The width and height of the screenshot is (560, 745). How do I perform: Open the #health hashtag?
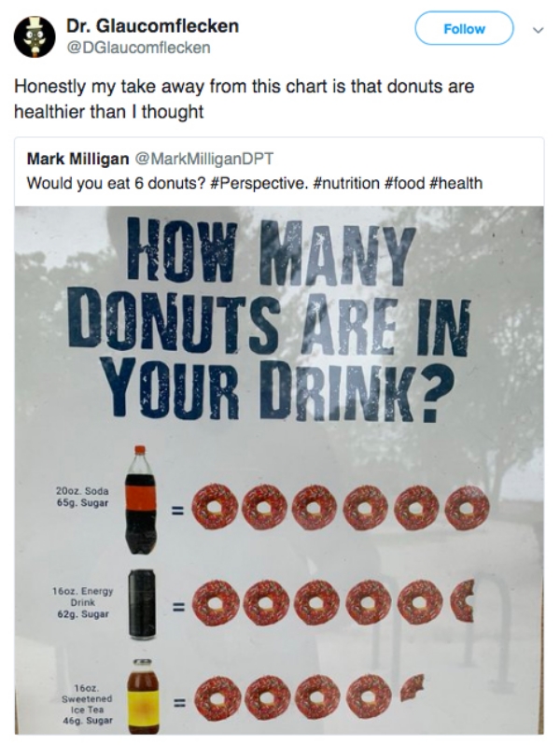coord(457,183)
